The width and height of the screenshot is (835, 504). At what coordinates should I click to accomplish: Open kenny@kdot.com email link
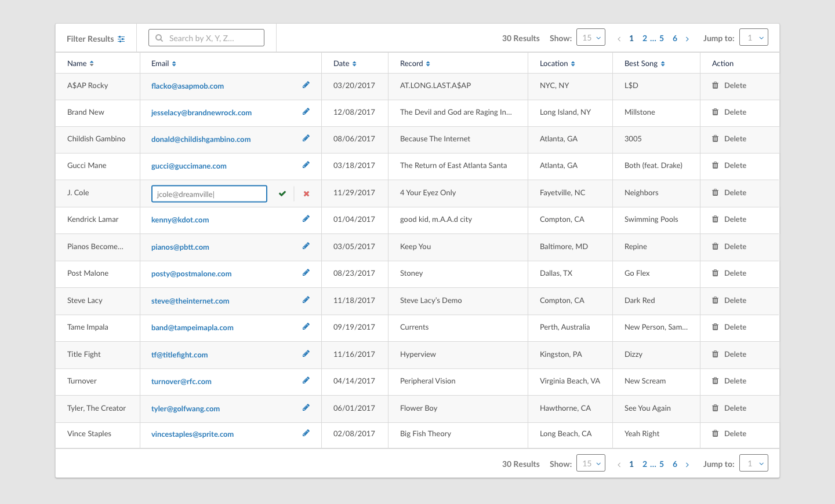180,220
